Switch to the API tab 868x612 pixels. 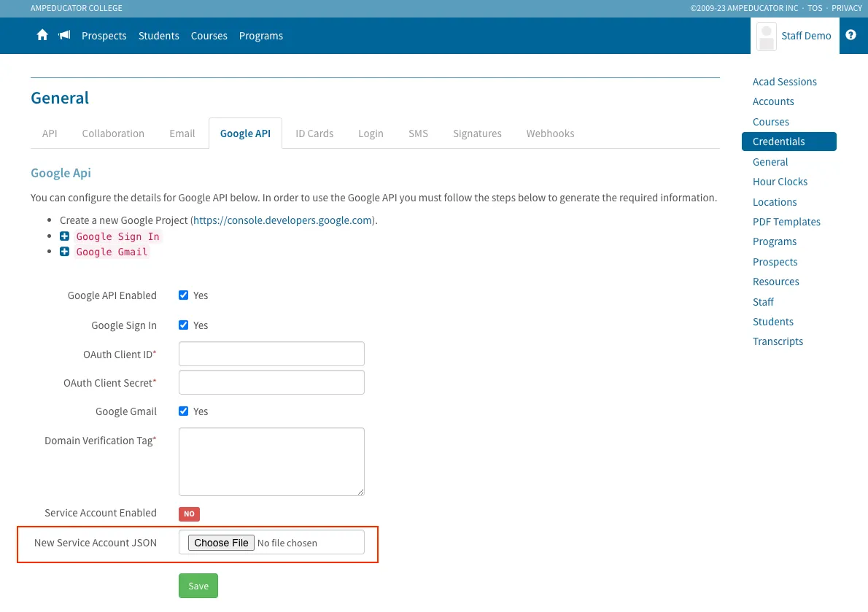(x=50, y=133)
